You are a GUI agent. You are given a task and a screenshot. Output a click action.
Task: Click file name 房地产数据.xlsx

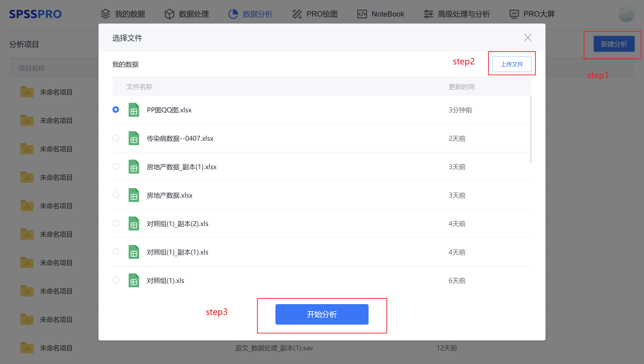[169, 195]
